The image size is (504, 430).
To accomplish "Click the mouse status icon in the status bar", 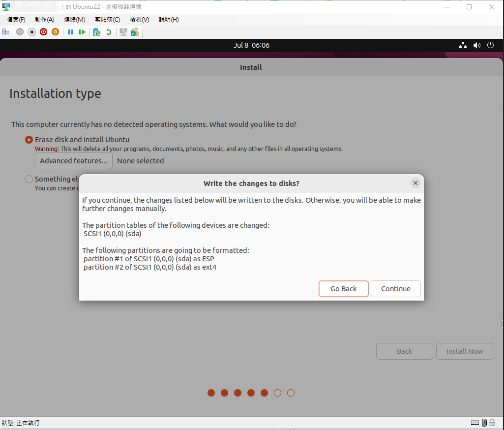I will pos(484,423).
